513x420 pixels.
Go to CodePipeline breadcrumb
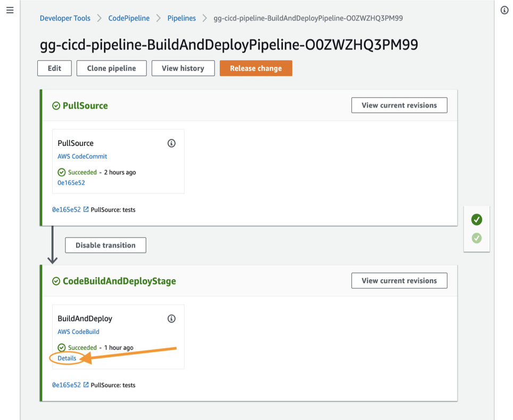[x=129, y=18]
